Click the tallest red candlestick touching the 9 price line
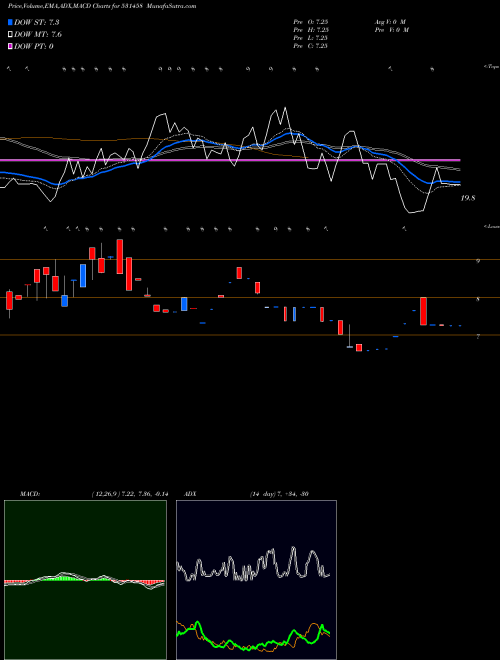This screenshot has width=500, height=660. point(120,256)
